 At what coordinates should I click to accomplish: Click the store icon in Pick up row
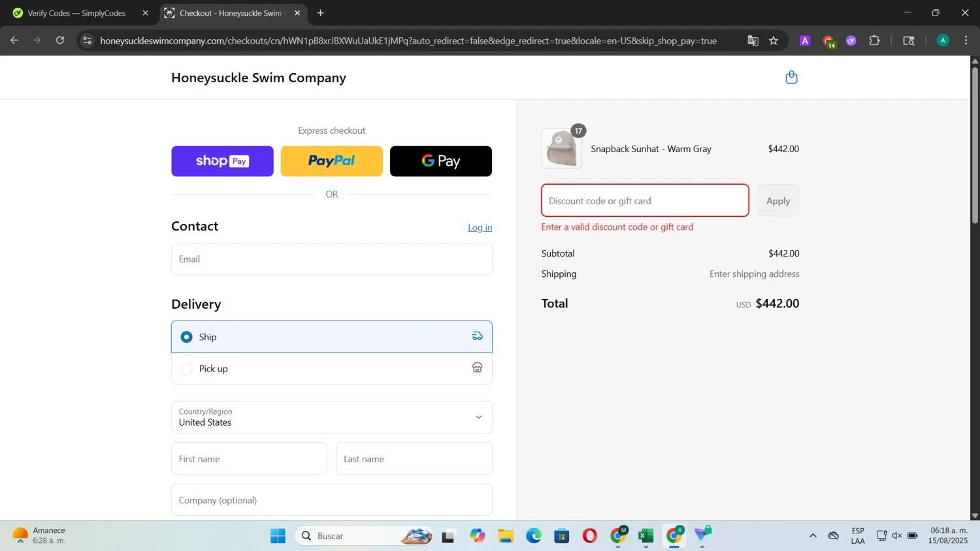[x=478, y=368]
